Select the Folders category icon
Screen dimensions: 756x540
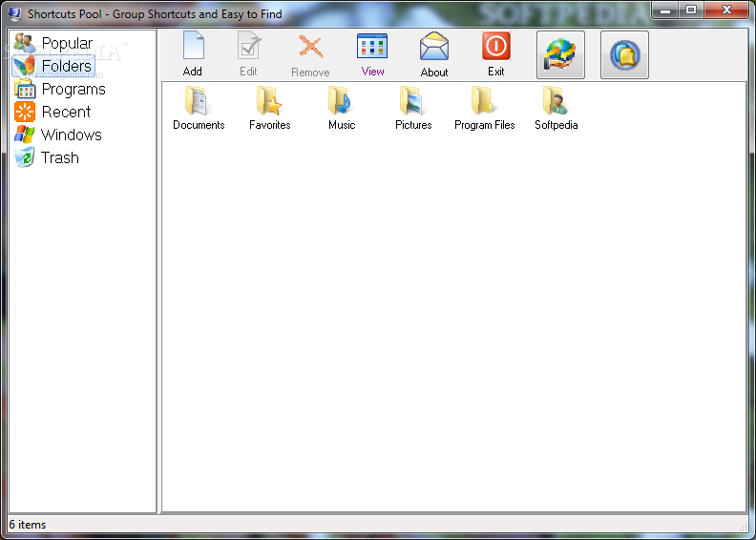24,66
